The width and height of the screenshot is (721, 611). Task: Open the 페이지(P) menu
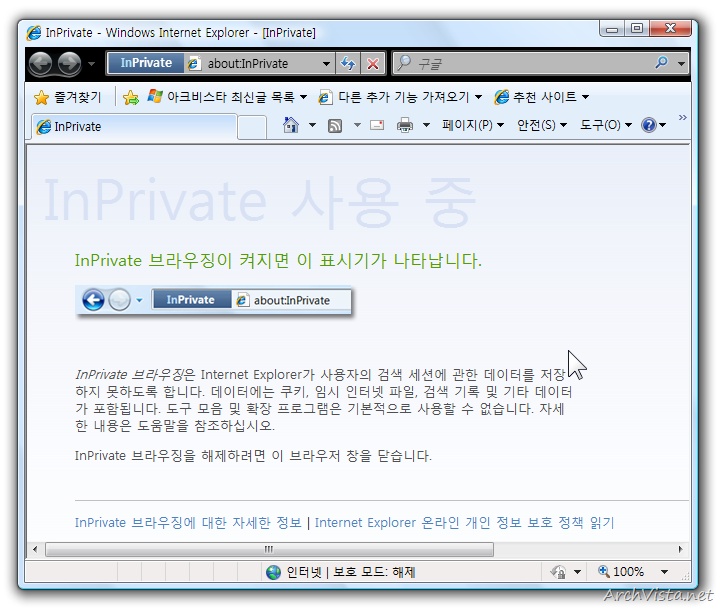click(473, 125)
